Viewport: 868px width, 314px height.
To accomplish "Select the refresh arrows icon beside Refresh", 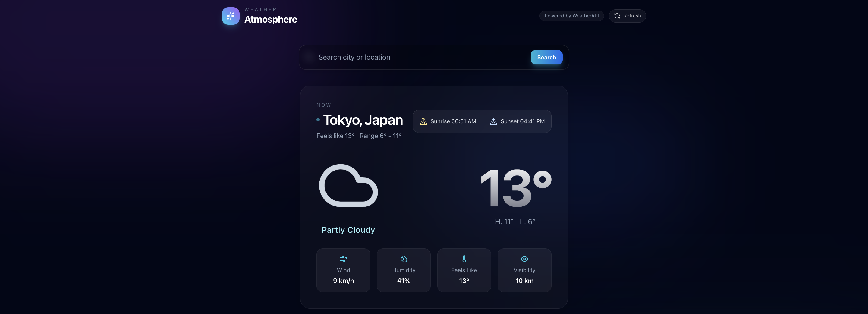I will (x=617, y=15).
